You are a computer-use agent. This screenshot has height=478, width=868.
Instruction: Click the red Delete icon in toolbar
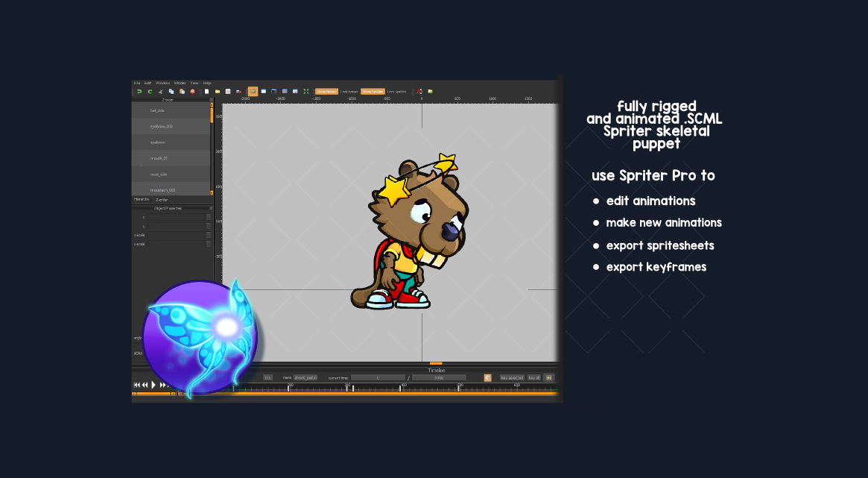(193, 92)
